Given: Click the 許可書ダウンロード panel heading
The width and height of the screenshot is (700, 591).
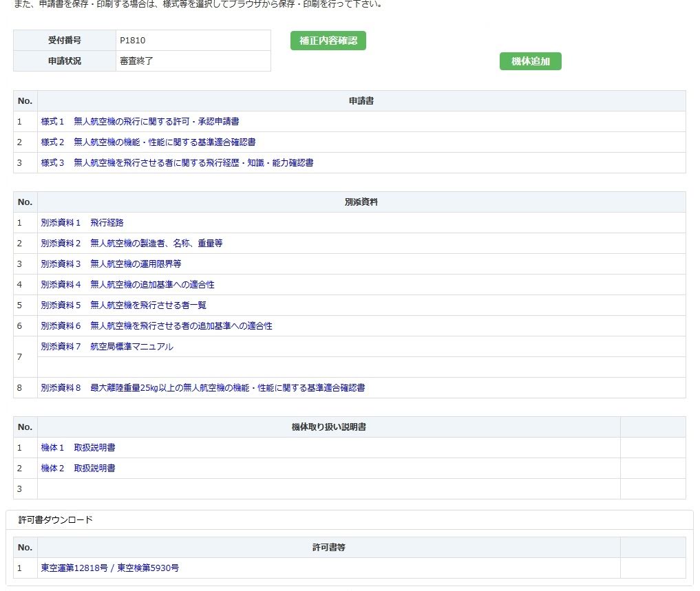Looking at the screenshot, I should coord(55,520).
